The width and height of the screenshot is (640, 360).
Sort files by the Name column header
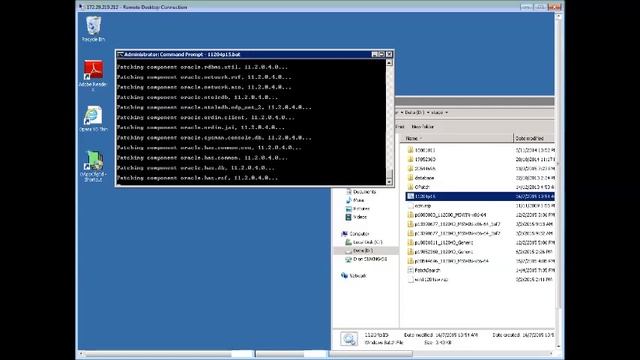[x=456, y=138]
